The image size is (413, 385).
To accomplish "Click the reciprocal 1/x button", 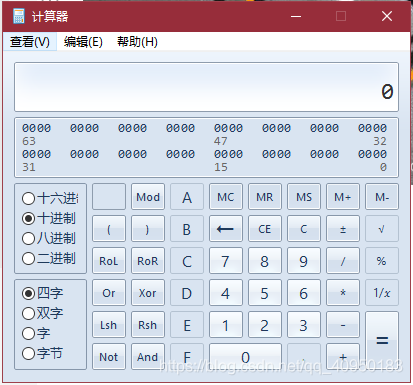I will (x=382, y=293).
